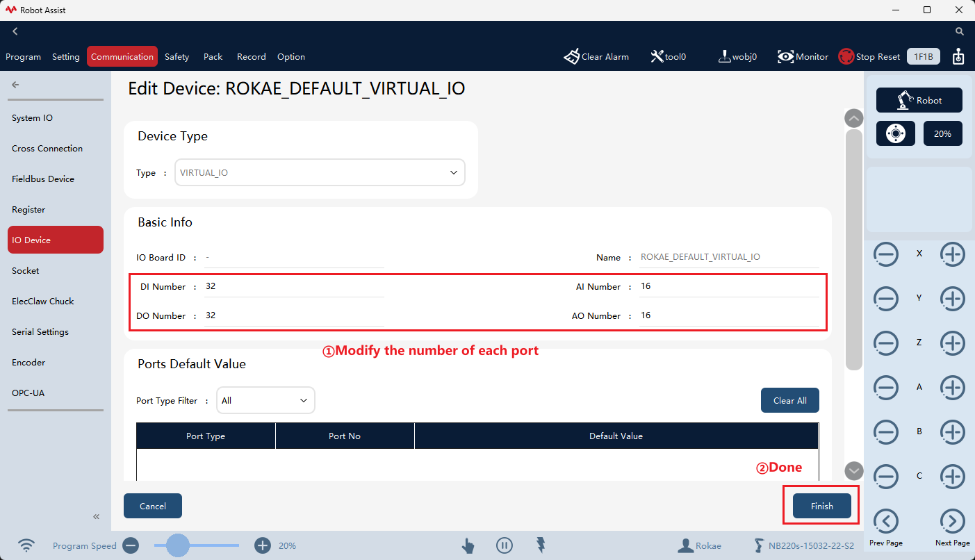This screenshot has width=975, height=560.
Task: Select IO Device in sidebar
Action: [56, 240]
